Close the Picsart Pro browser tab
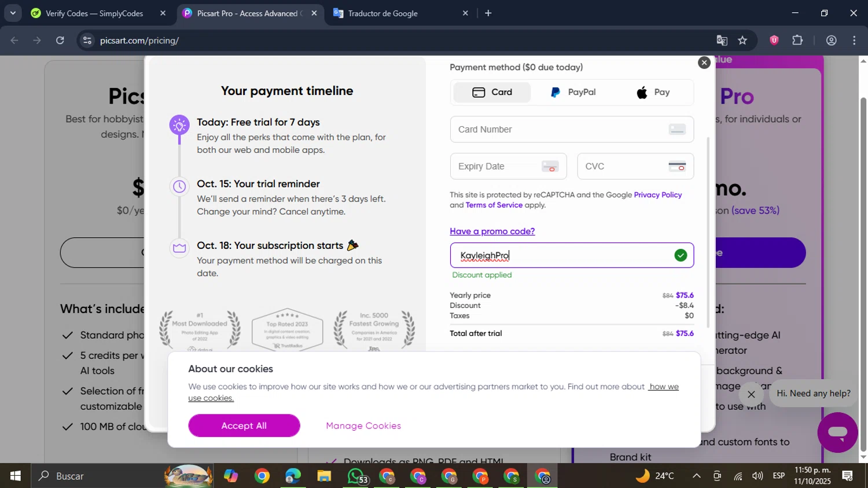The width and height of the screenshot is (868, 488). click(x=314, y=13)
